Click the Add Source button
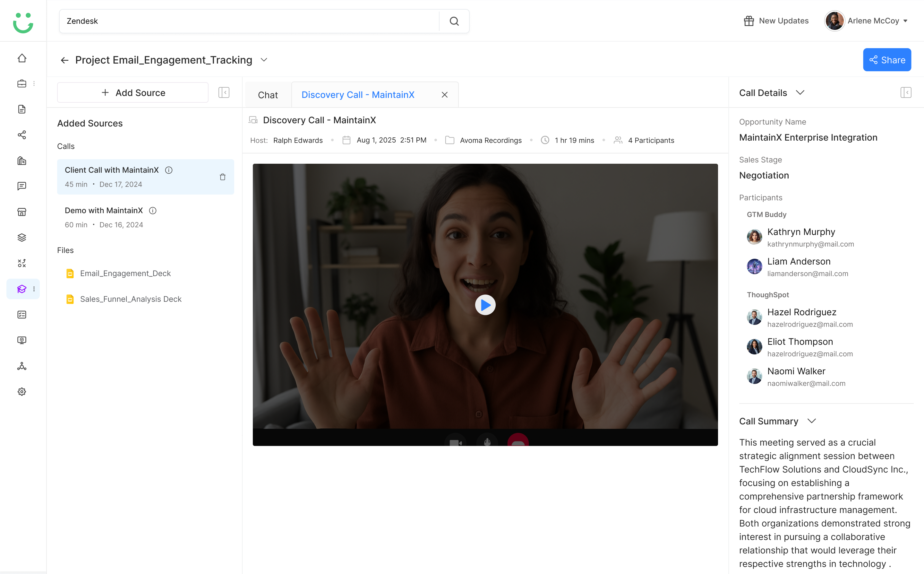Viewport: 924px width, 574px height. coord(133,93)
